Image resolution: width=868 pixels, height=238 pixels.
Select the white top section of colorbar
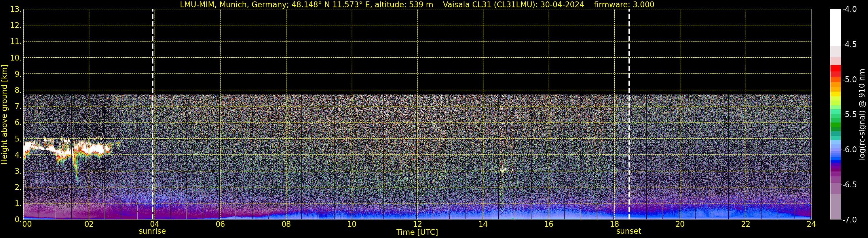click(835, 27)
